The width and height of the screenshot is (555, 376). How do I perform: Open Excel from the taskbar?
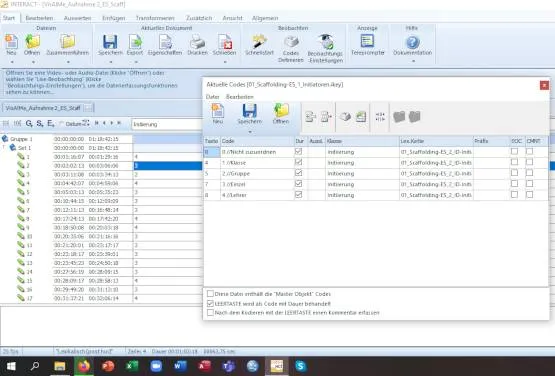coord(132,366)
